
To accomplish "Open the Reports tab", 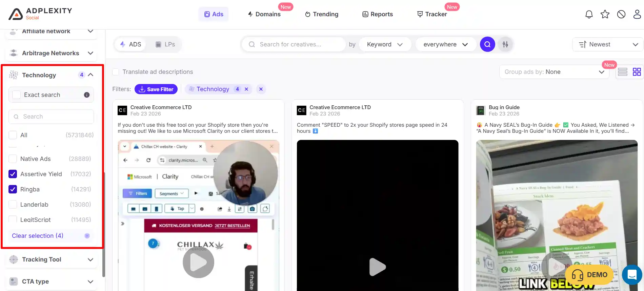I will point(378,14).
